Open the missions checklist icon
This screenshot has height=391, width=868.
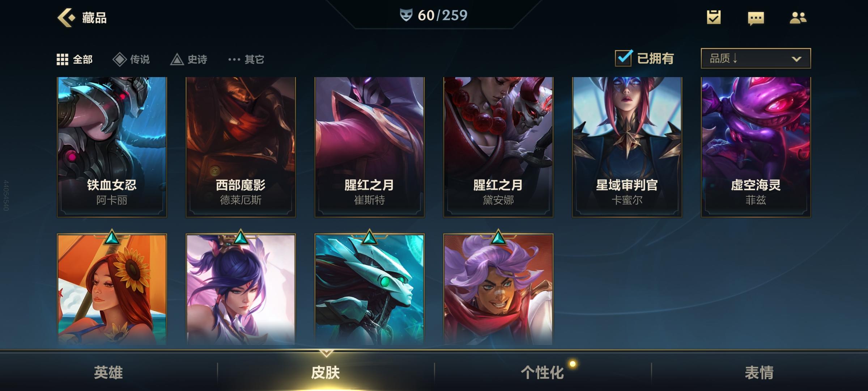coord(714,17)
